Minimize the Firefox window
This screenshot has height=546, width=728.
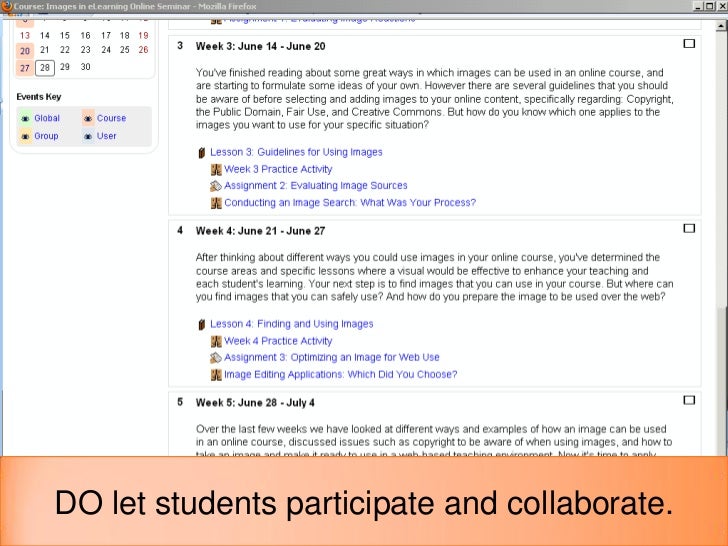point(698,6)
